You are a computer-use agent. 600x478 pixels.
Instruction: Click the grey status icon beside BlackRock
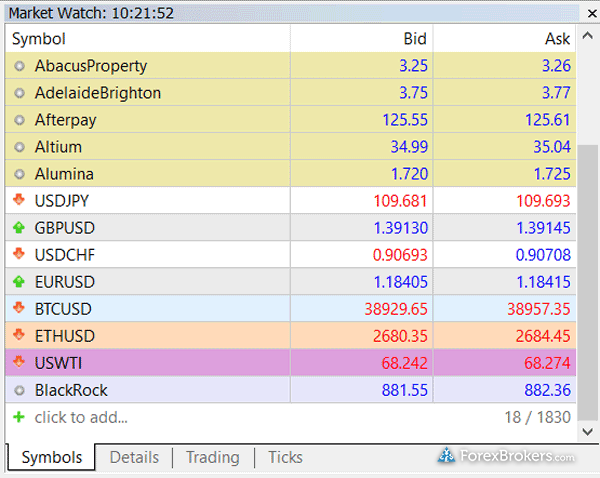click(x=19, y=390)
